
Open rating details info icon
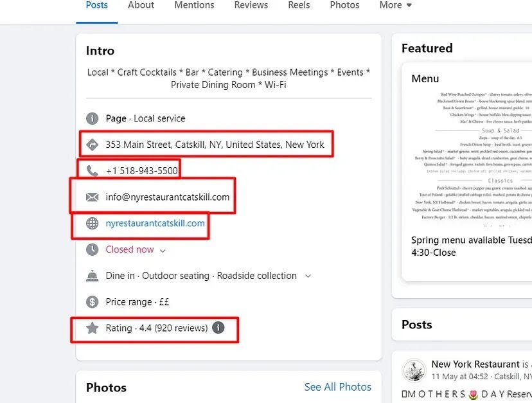pos(218,328)
